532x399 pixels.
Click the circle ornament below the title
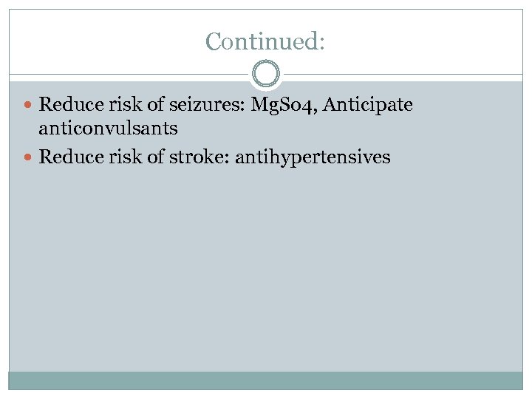266,75
